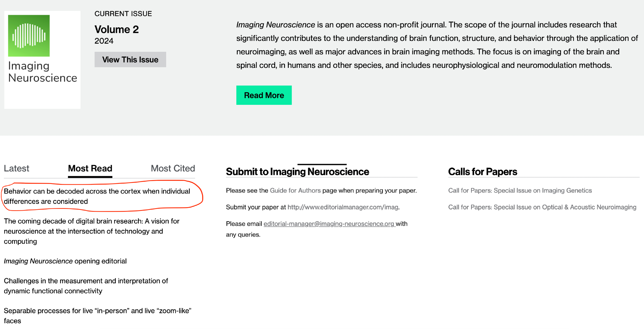Open the in-person and zoom-like faces article
The height and width of the screenshot is (329, 644).
click(98, 315)
